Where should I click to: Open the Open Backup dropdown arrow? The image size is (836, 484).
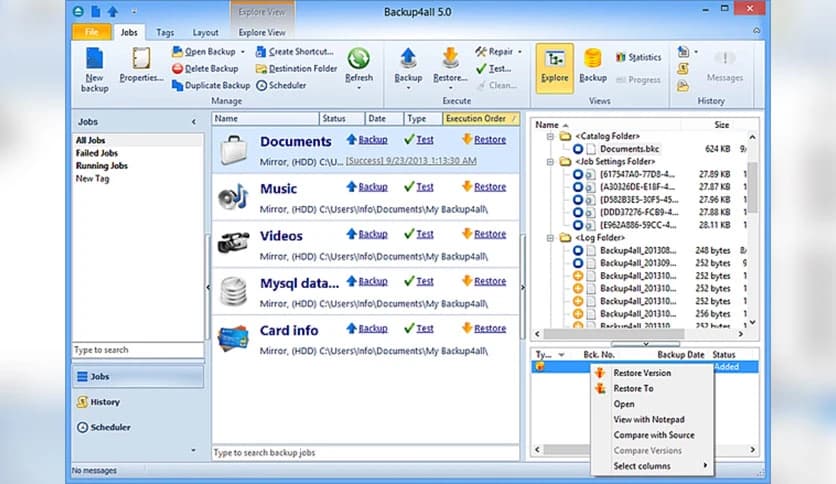(243, 52)
